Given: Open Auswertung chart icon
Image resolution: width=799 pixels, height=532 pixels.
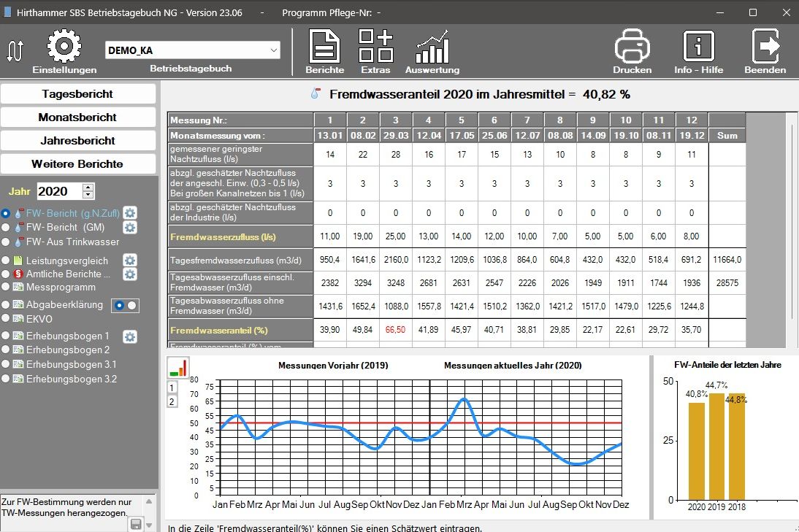Looking at the screenshot, I should pyautogui.click(x=432, y=47).
